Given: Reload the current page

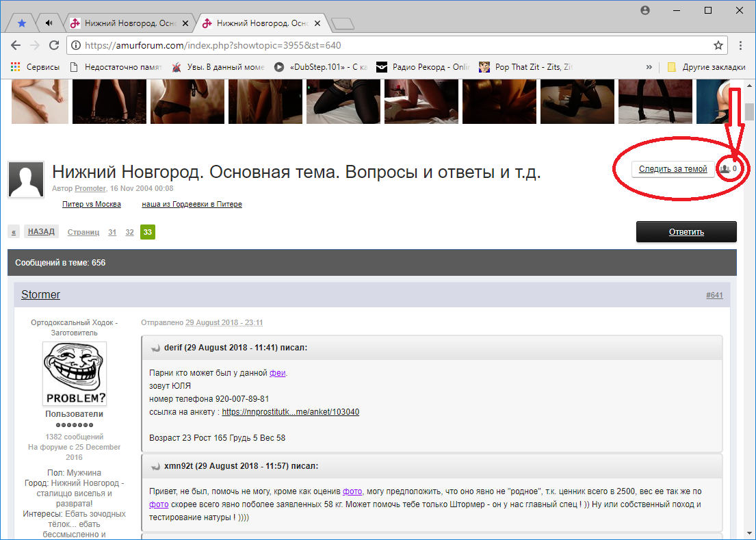Looking at the screenshot, I should click(x=54, y=46).
